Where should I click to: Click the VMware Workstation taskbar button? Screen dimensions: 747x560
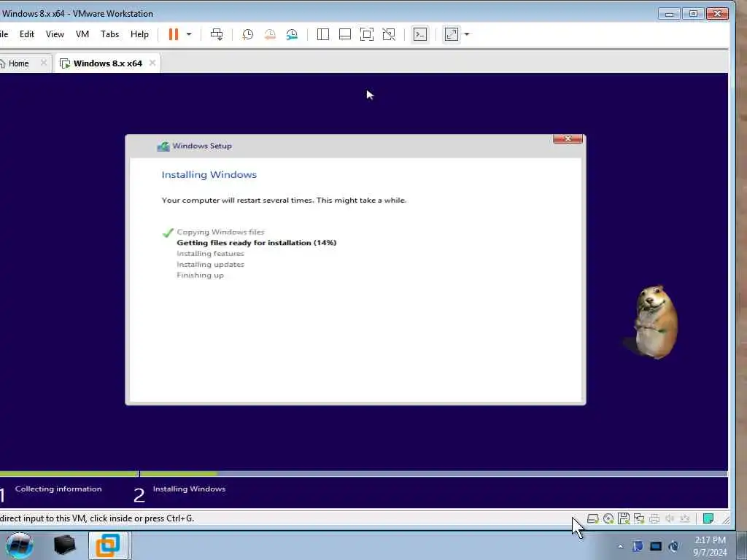click(108, 545)
